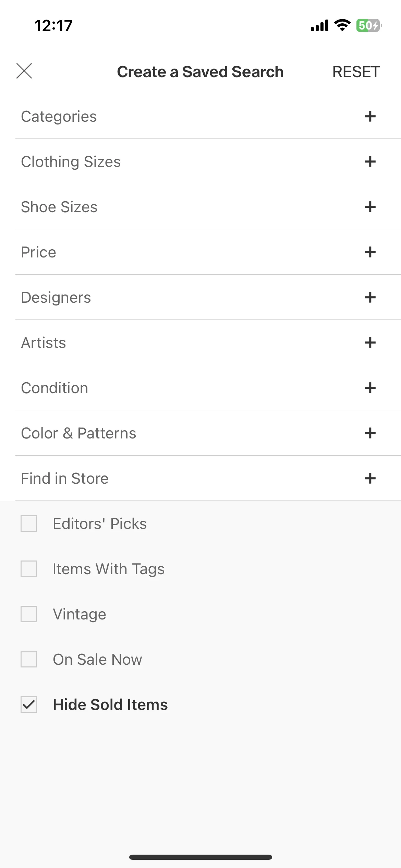Check the Items With Tags box

(x=29, y=569)
